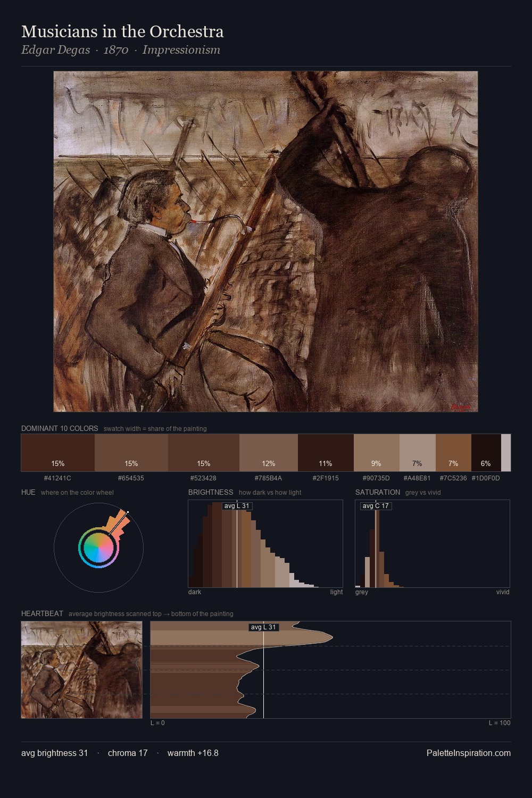Click the 'chroma 17' footer stat
This screenshot has height=798, width=532.
pyautogui.click(x=128, y=753)
